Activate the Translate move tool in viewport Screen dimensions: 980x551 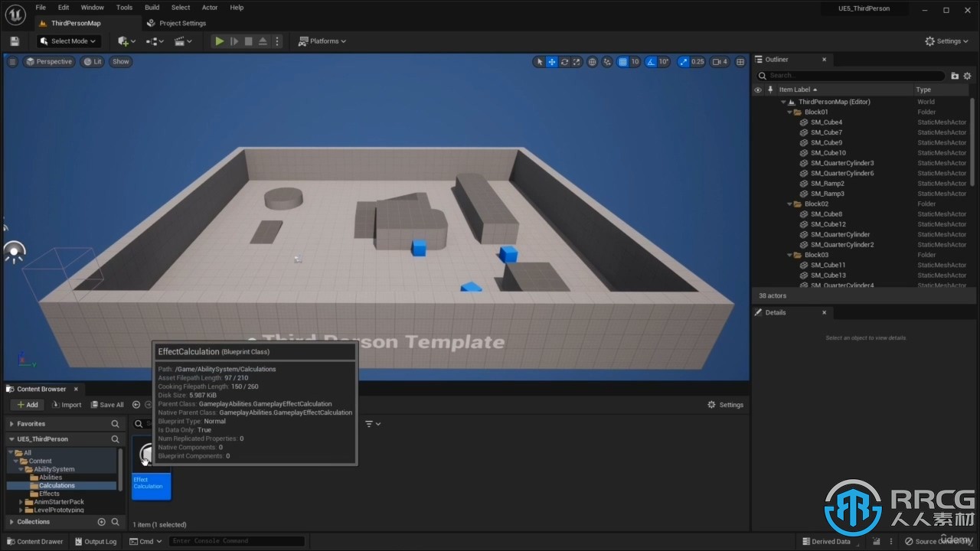tap(551, 62)
